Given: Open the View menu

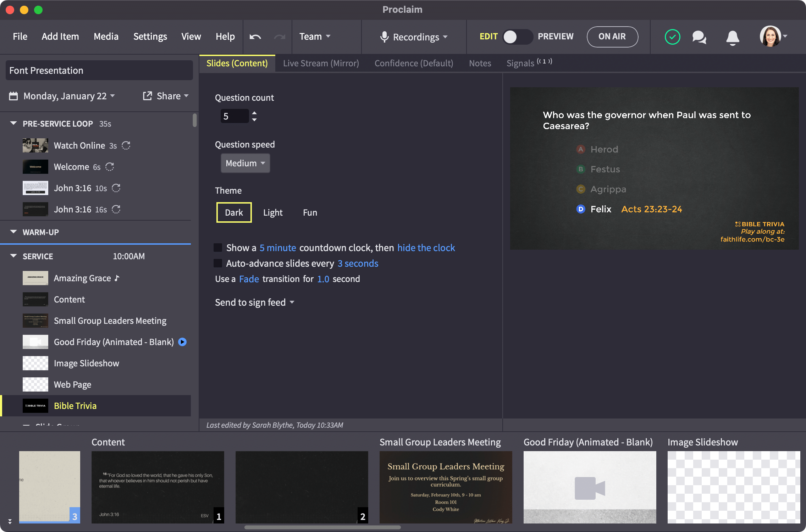Looking at the screenshot, I should pyautogui.click(x=191, y=37).
